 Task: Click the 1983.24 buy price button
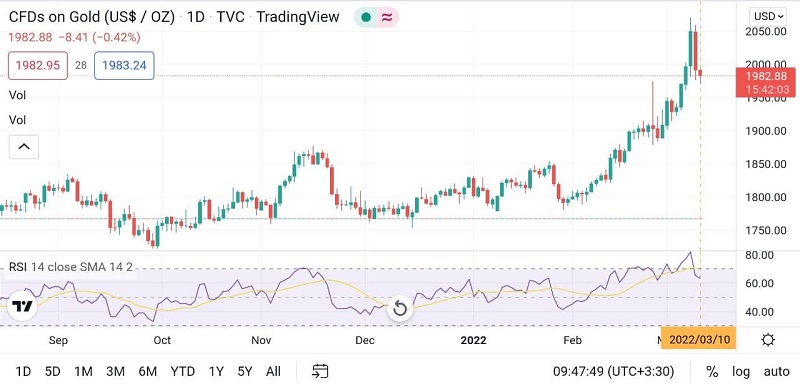point(124,65)
